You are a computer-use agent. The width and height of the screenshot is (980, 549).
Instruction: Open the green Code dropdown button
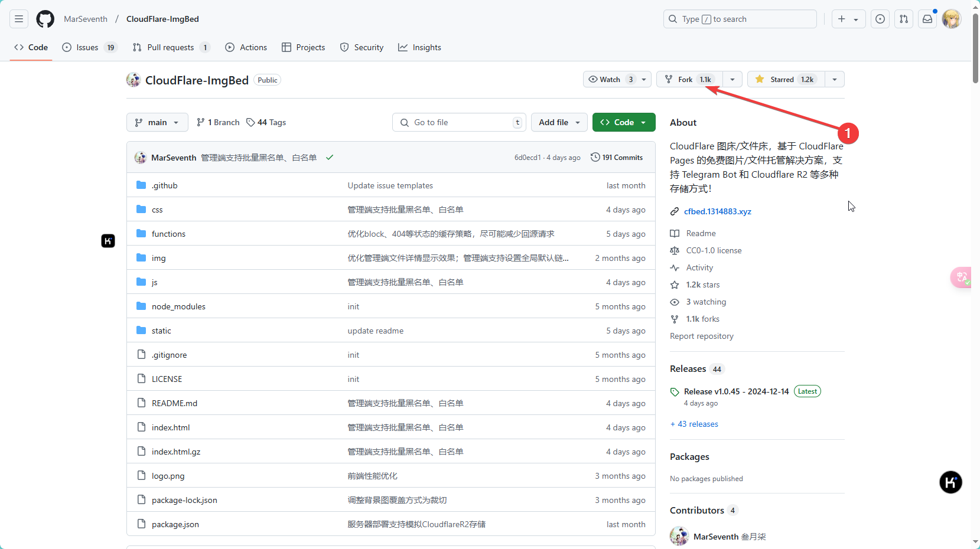624,122
